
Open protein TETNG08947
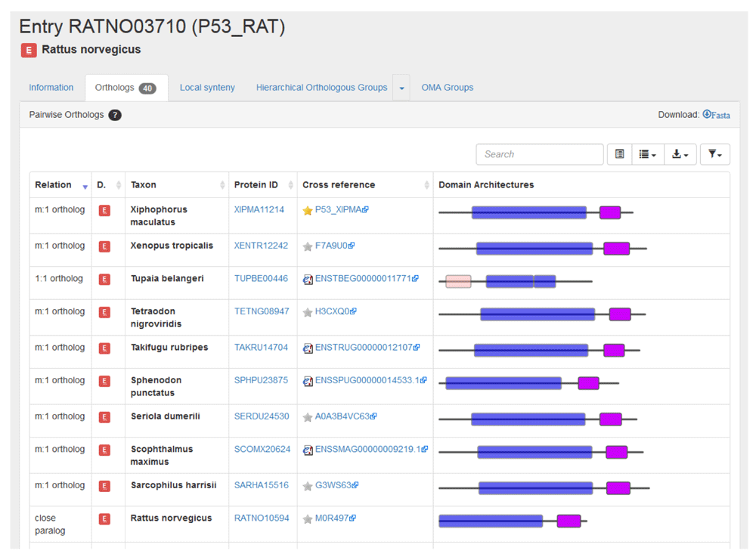tap(262, 311)
